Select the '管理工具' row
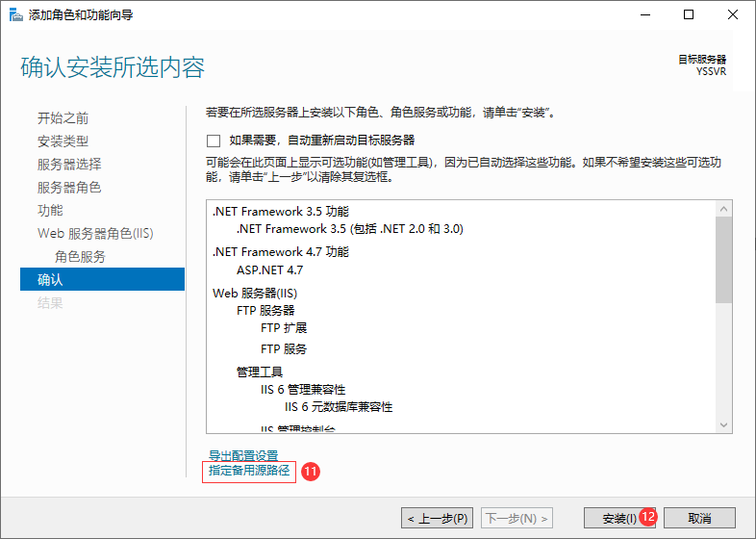 pyautogui.click(x=260, y=372)
